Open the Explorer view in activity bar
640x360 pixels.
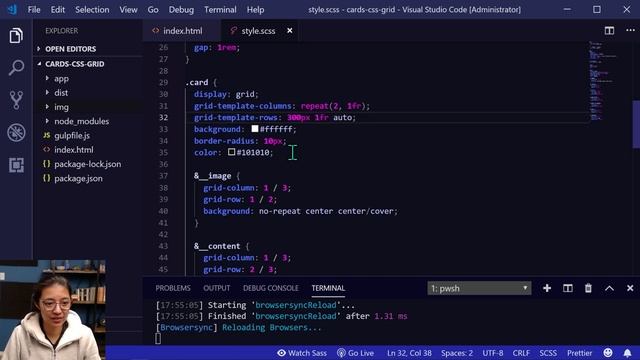(x=16, y=36)
